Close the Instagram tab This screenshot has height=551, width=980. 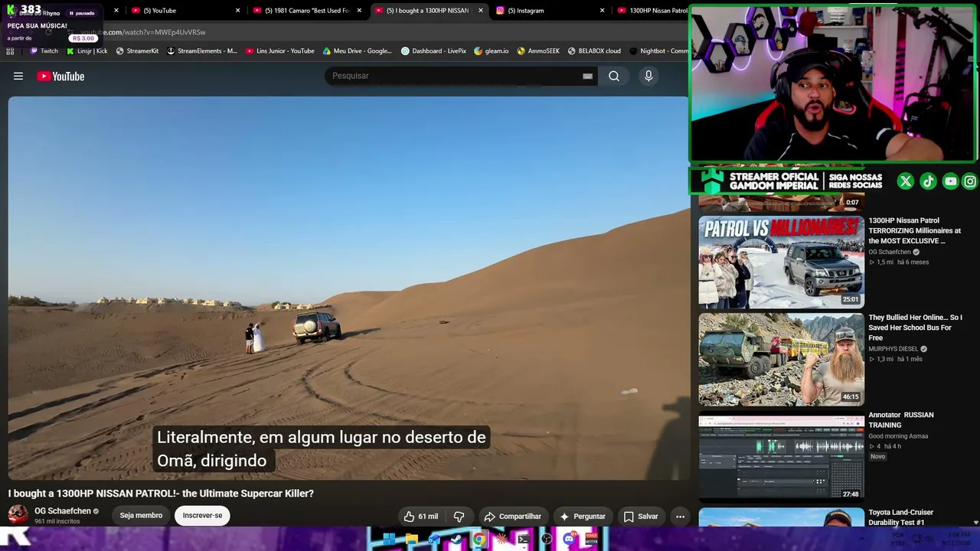pyautogui.click(x=602, y=11)
